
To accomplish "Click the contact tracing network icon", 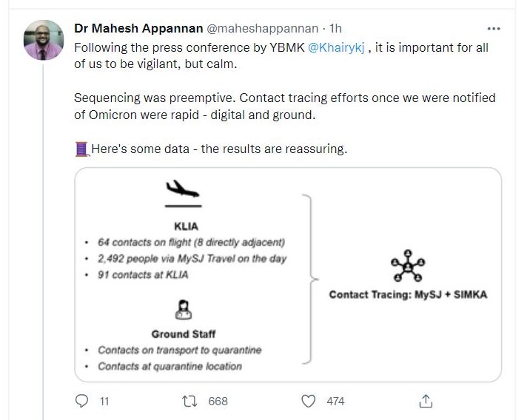I will 408,266.
